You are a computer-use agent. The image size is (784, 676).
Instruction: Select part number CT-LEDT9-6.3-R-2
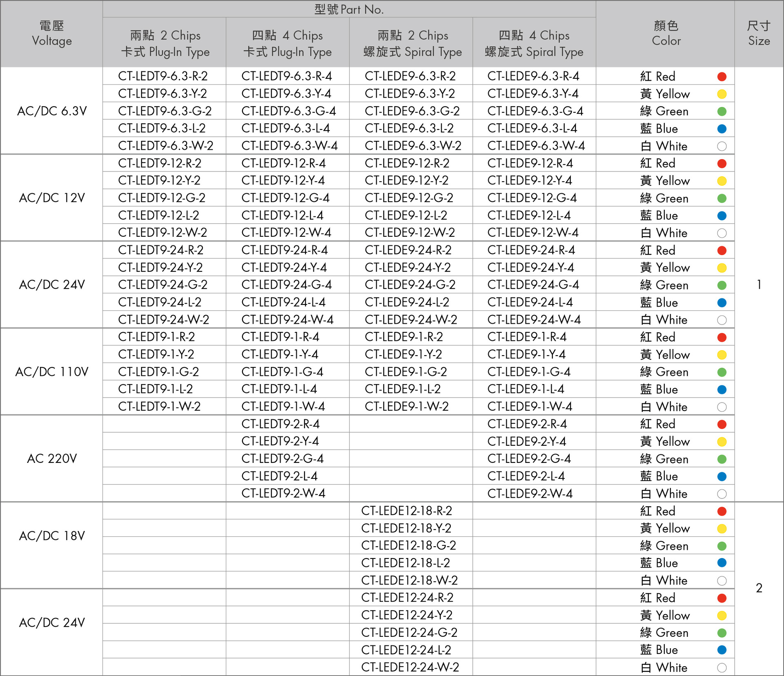[x=163, y=76]
